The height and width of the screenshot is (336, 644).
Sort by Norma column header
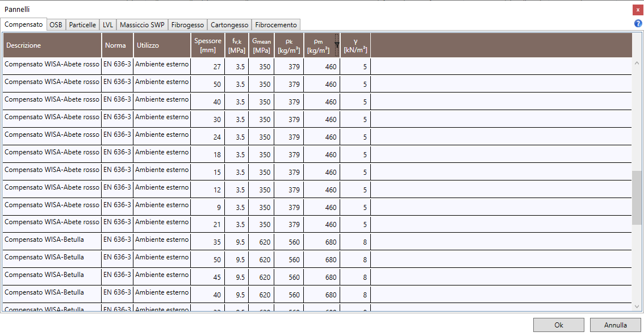(x=118, y=45)
